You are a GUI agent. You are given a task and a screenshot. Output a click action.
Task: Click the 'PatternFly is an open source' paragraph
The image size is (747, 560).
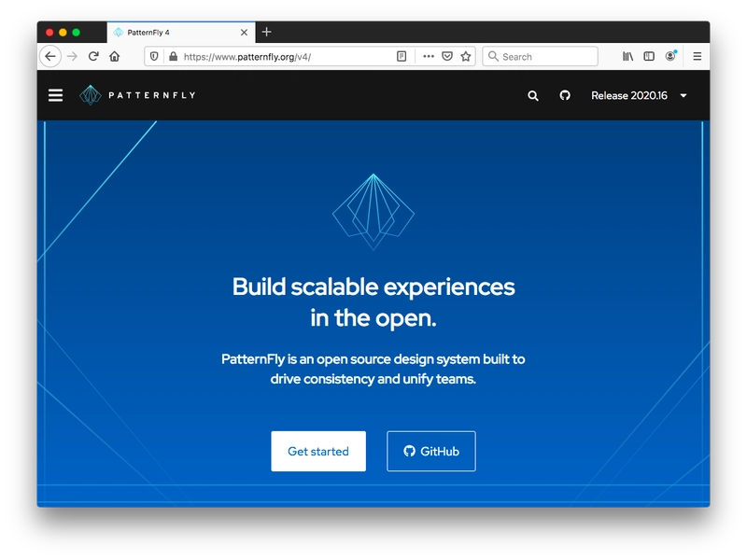coord(373,369)
